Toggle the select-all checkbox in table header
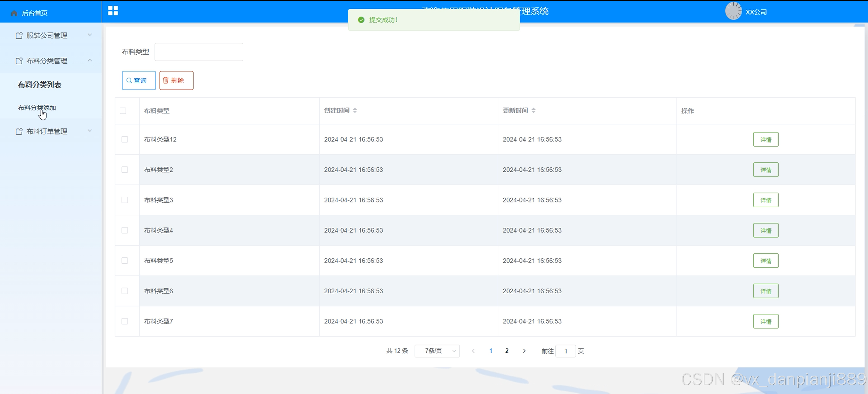The image size is (868, 394). point(123,111)
